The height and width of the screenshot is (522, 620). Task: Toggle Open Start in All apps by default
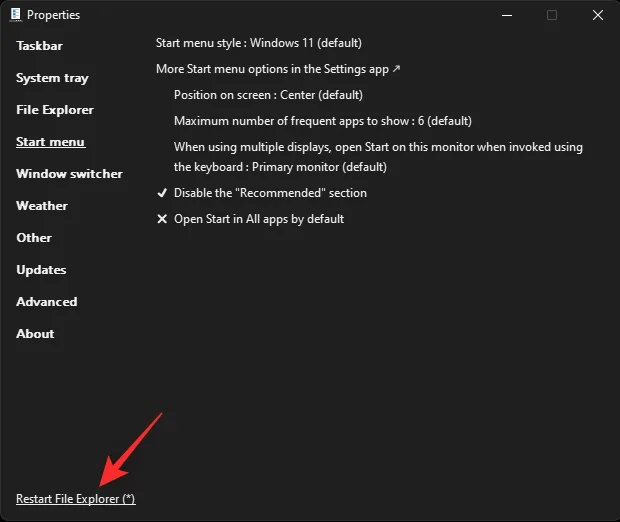tap(259, 219)
